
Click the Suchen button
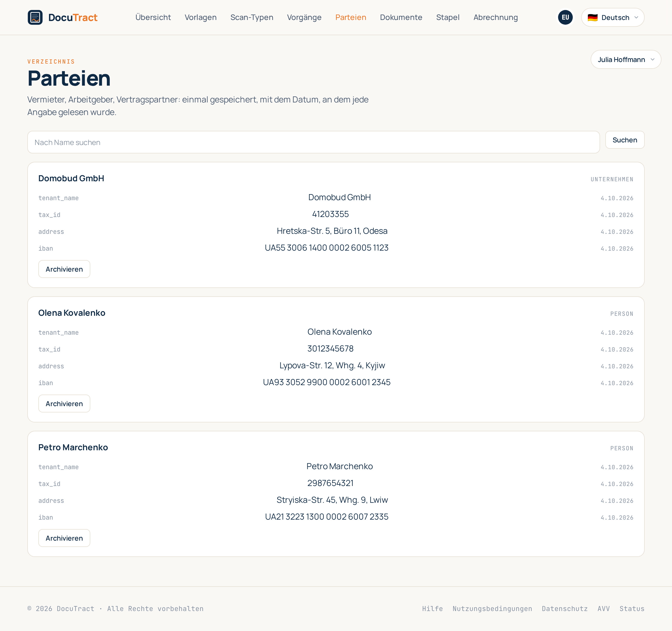click(625, 140)
